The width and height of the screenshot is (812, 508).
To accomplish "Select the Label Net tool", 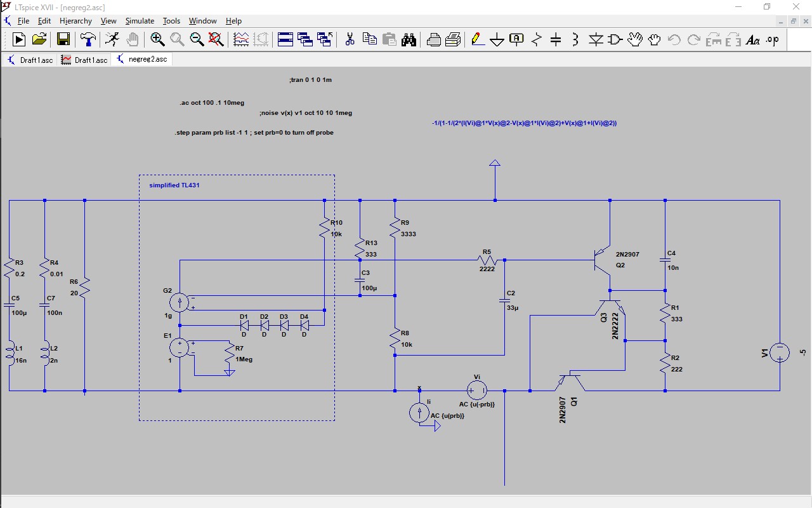I will pyautogui.click(x=517, y=39).
